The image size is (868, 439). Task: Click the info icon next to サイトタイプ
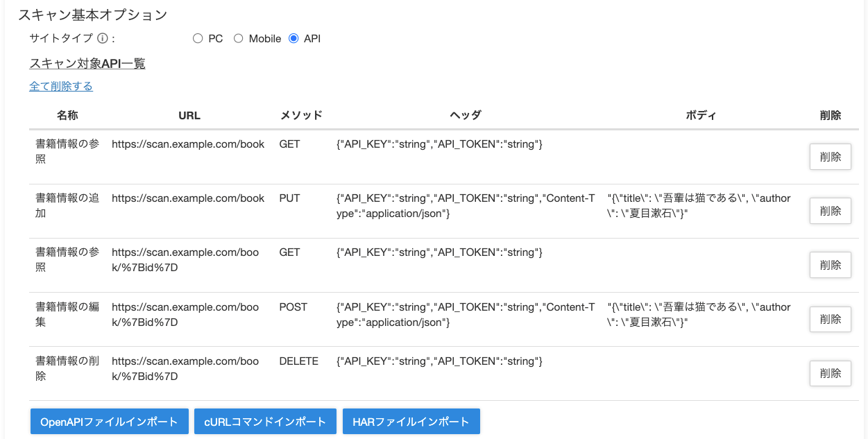pyautogui.click(x=102, y=38)
